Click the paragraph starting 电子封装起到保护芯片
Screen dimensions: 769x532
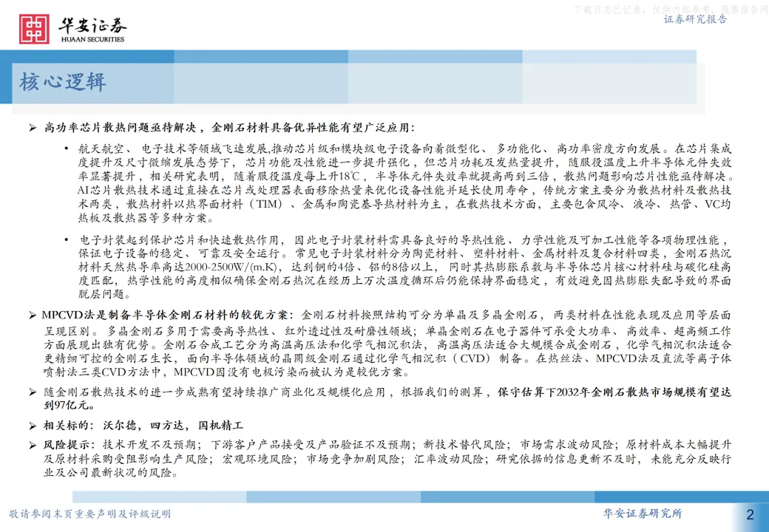tap(404, 267)
